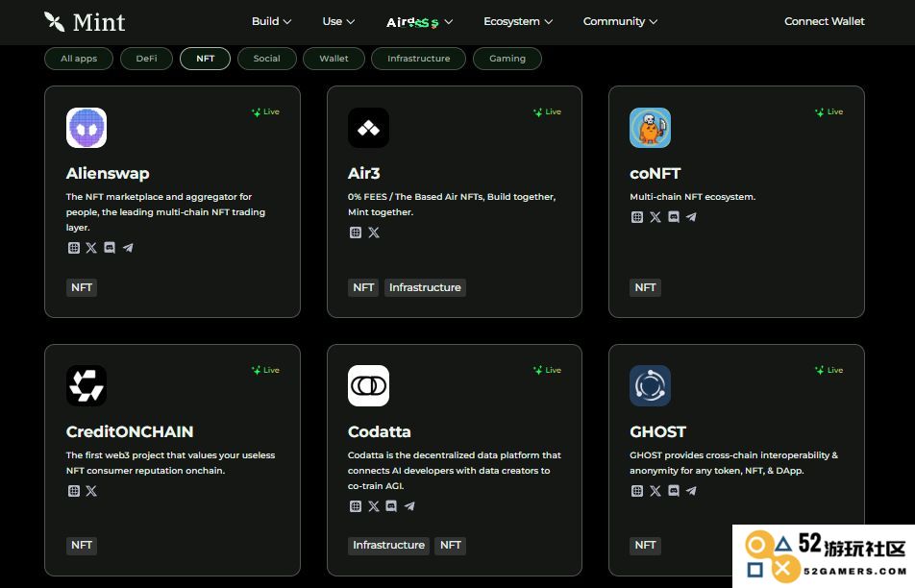
Task: Open GHOST website globe icon
Action: [637, 491]
